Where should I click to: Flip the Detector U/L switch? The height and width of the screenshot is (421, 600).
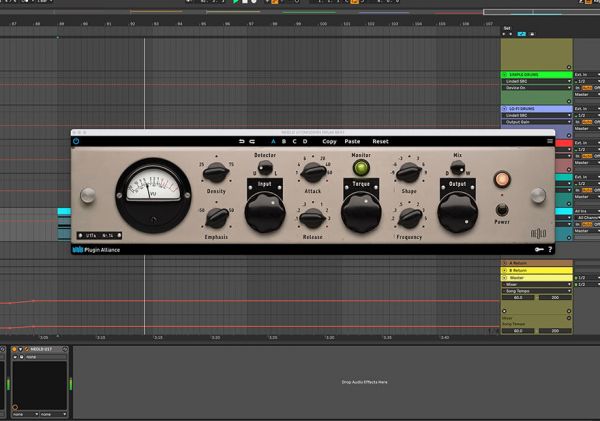[x=265, y=167]
